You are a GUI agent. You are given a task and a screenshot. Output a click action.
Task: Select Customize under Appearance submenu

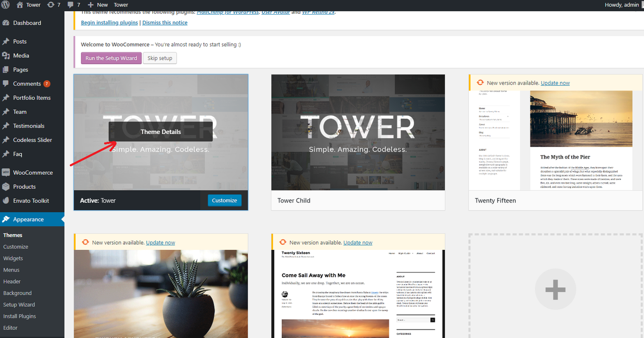(x=16, y=247)
